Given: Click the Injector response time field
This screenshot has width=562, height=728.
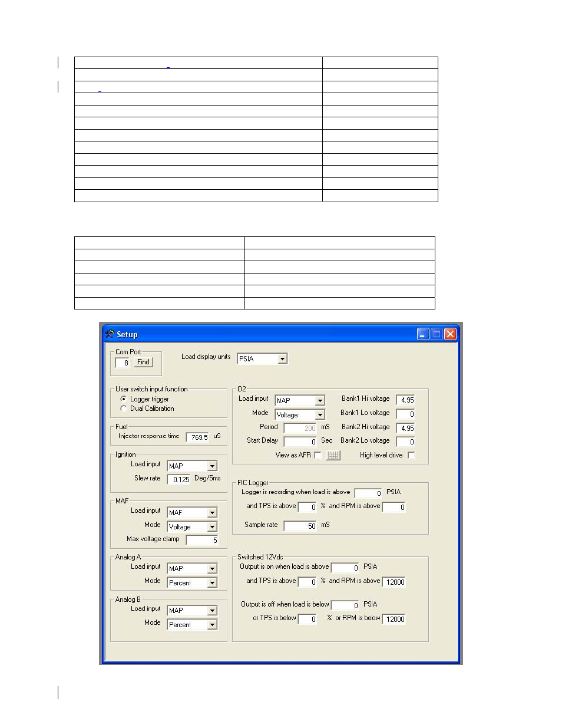Looking at the screenshot, I should [x=198, y=437].
